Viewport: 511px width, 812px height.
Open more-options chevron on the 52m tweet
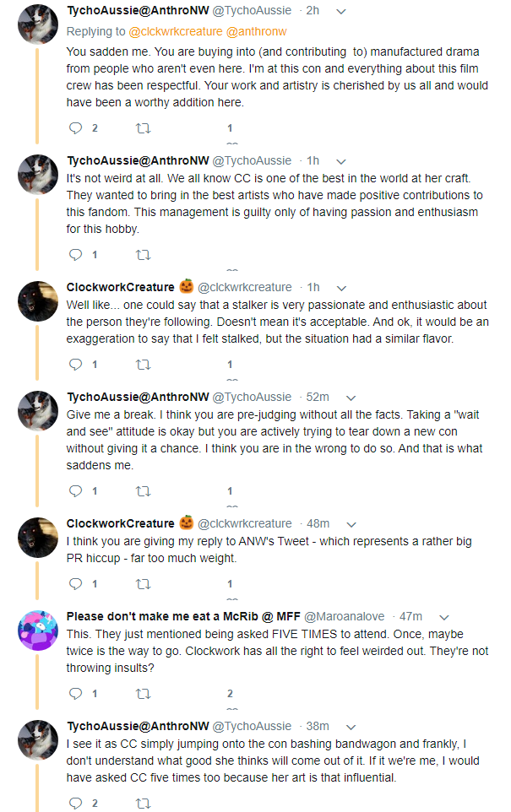351,397
